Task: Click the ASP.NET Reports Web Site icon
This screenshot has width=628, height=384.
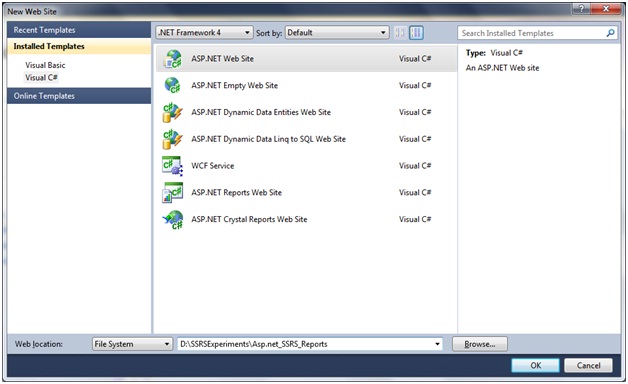Action: coord(173,193)
